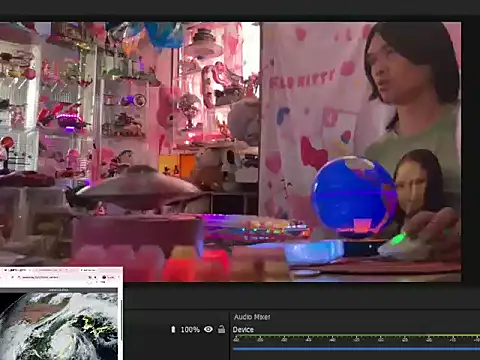
Task: Click the blue Device volume slider bar
Action: tap(356, 348)
